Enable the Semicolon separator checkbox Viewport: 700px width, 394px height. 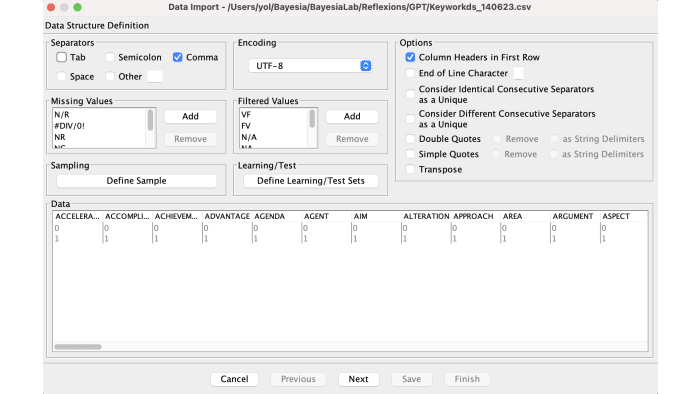coord(110,57)
